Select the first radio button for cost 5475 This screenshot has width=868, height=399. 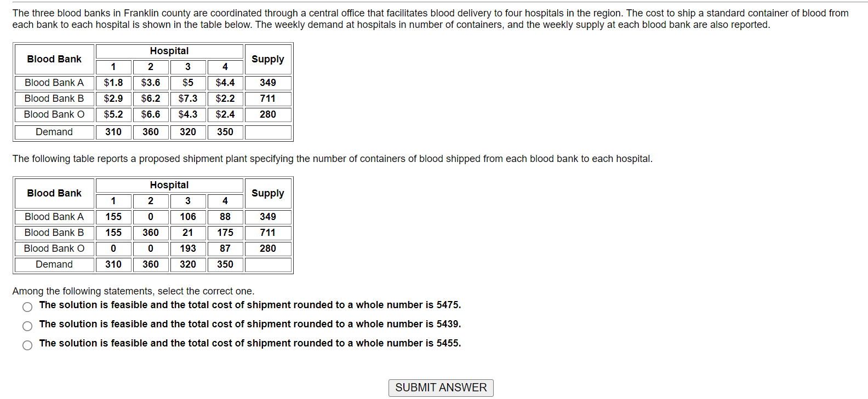pos(27,307)
